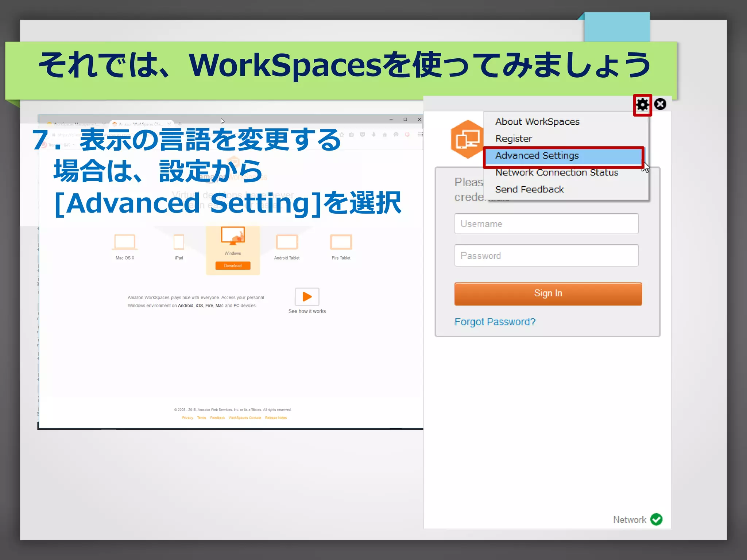
Task: Close the WorkSpaces client with the X icon
Action: coord(660,104)
